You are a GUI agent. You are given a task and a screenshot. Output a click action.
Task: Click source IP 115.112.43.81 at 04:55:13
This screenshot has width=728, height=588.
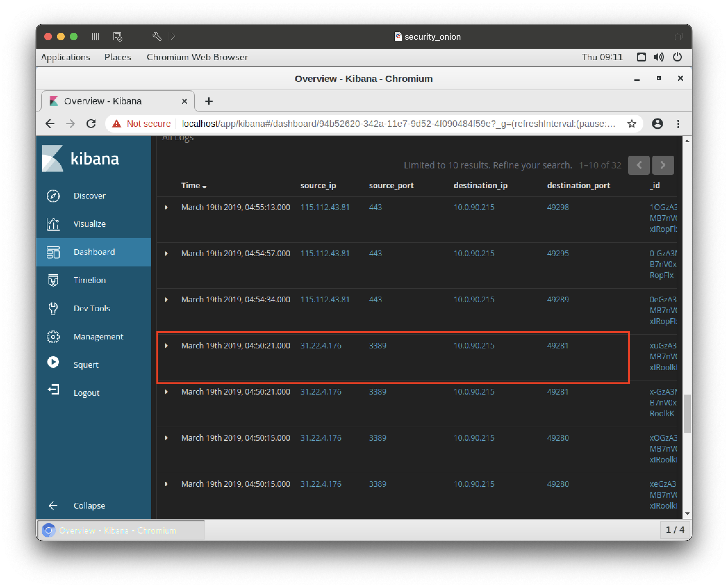coord(325,207)
